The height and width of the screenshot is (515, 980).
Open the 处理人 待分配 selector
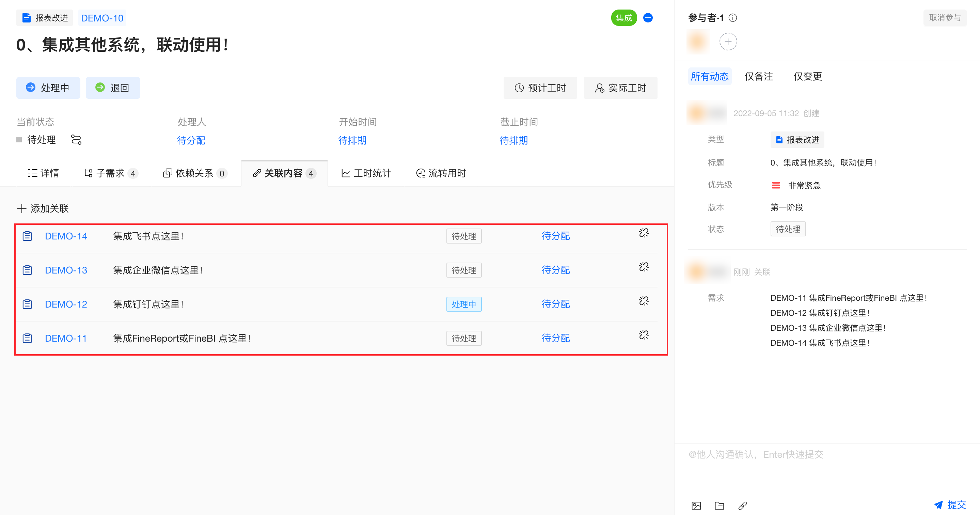point(191,140)
